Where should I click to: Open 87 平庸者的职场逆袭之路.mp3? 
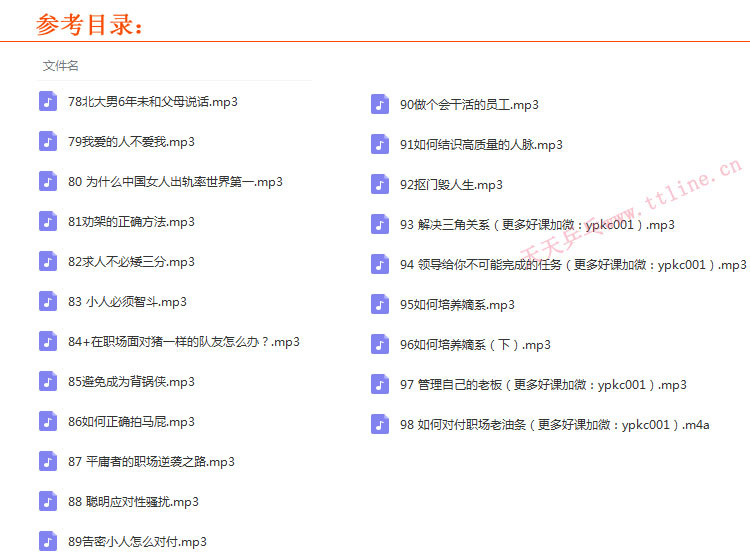(151, 462)
